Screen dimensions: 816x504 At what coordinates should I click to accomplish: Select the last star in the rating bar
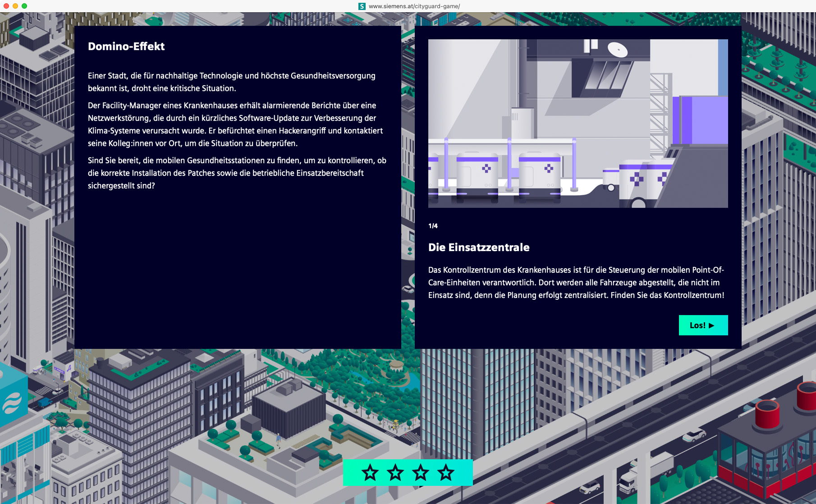[x=446, y=473]
